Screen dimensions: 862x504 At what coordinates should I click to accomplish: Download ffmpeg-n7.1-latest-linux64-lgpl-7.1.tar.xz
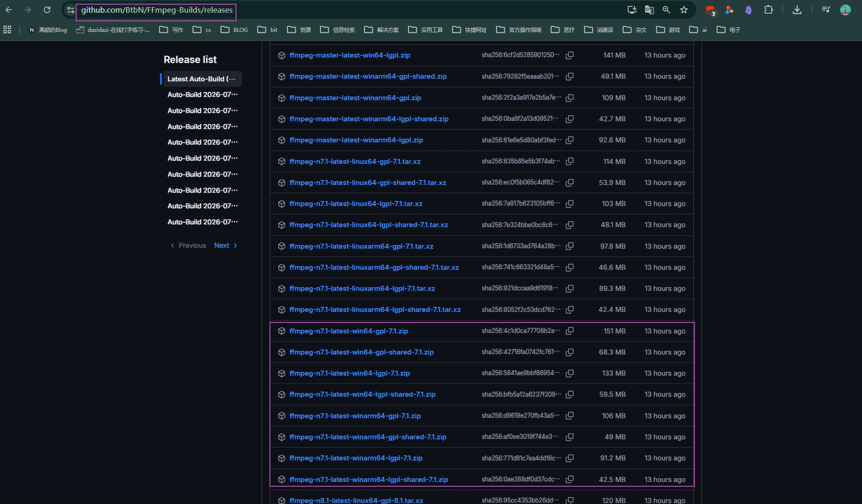pyautogui.click(x=356, y=203)
